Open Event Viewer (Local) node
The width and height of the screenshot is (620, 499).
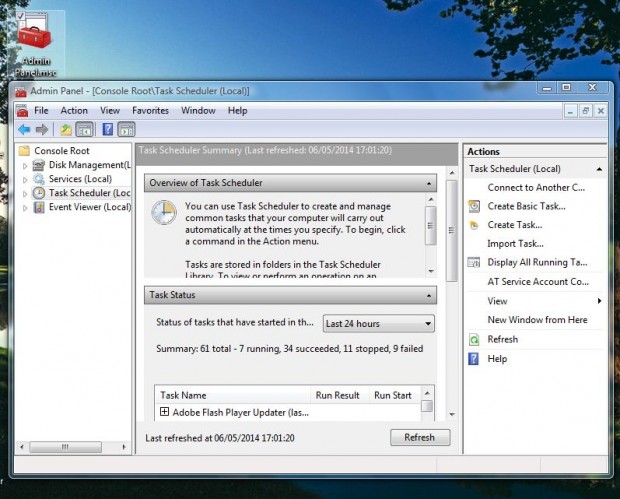tap(89, 207)
